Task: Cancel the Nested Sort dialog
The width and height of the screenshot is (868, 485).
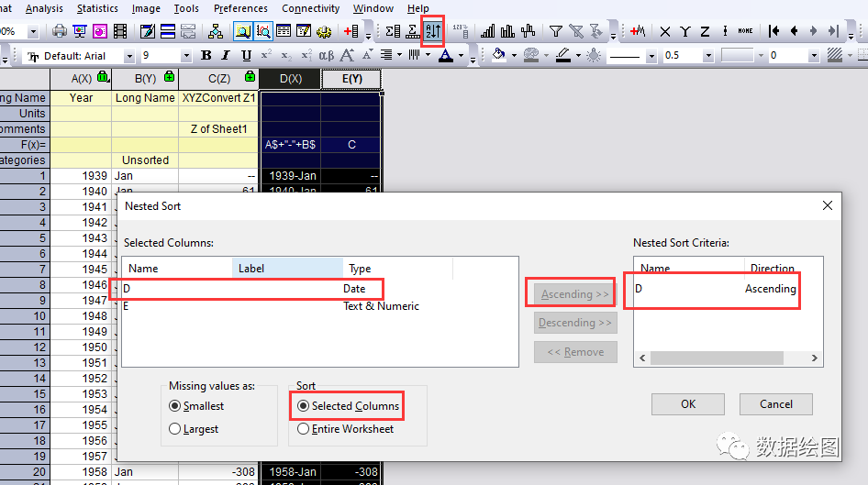Action: click(776, 404)
